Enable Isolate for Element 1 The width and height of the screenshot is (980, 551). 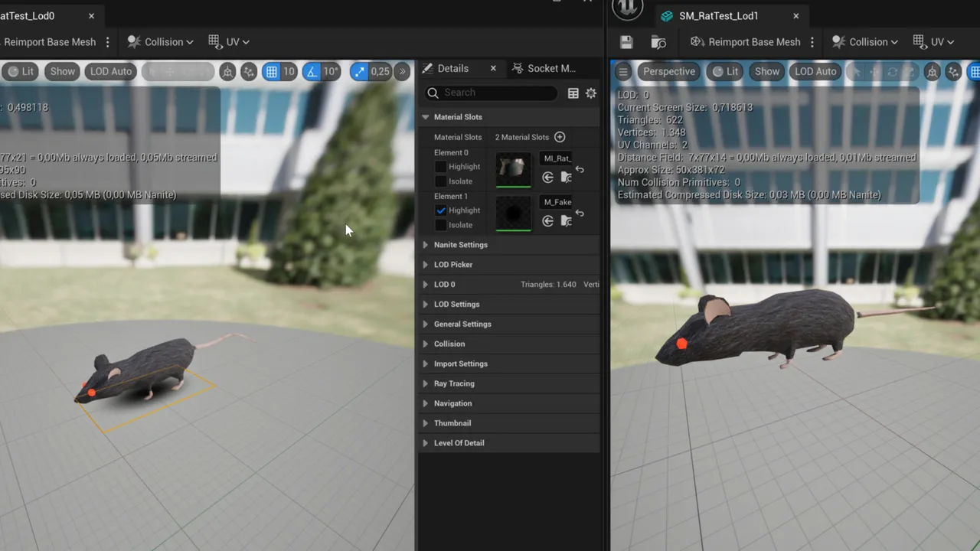coord(441,224)
